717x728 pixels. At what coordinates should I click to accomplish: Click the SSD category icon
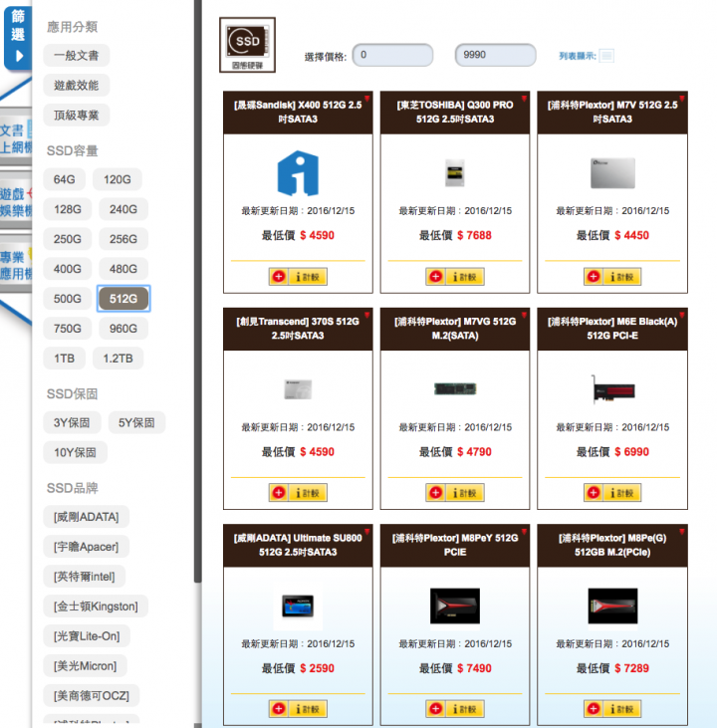point(247,45)
